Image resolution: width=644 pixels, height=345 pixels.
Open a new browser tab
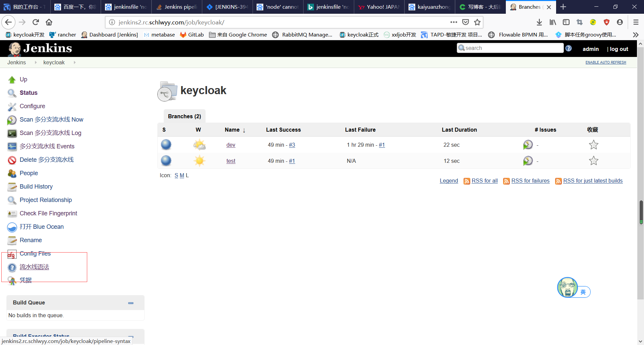pyautogui.click(x=563, y=7)
